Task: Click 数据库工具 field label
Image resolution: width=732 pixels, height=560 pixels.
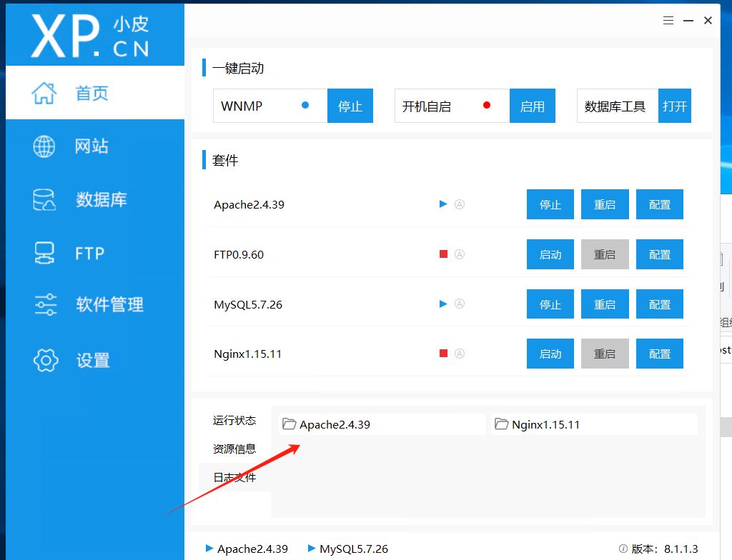Action: pyautogui.click(x=615, y=106)
